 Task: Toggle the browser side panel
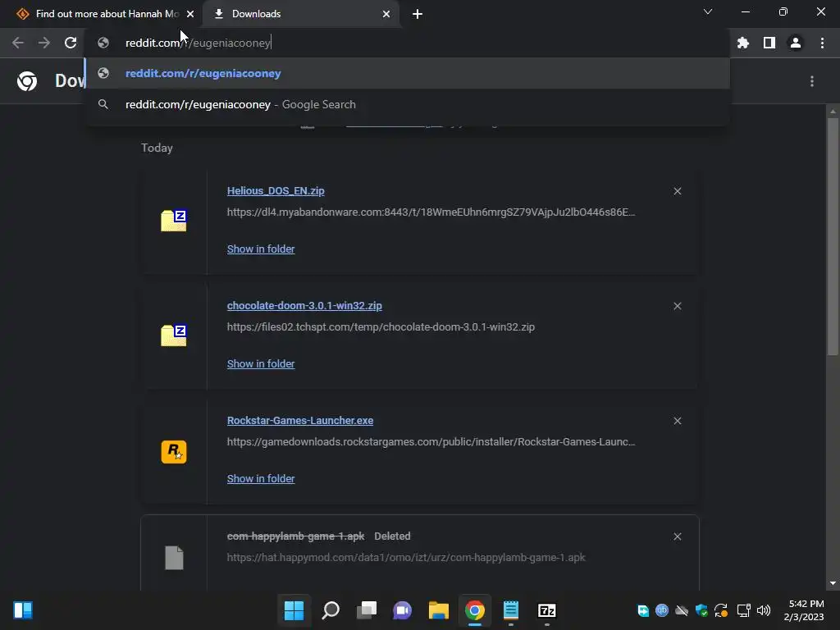click(x=769, y=43)
